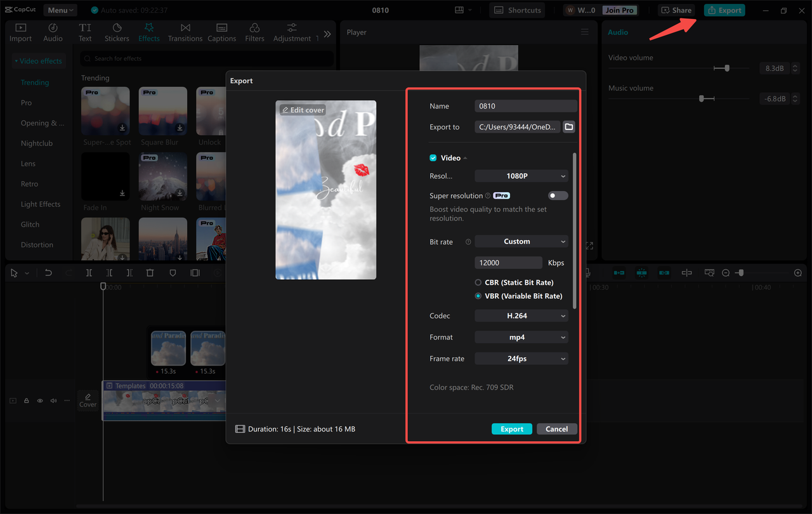
Task: Collapse the Video section arrow
Action: [x=466, y=158]
